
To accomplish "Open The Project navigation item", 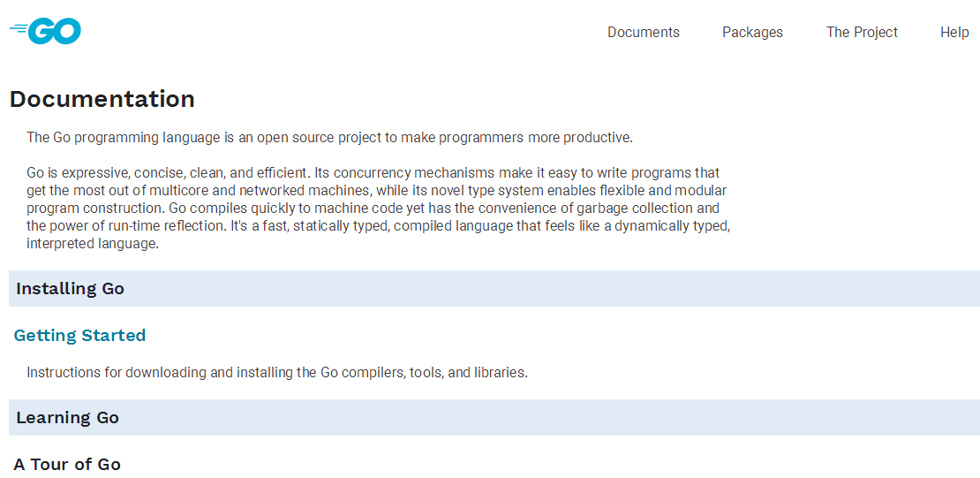I will (862, 32).
